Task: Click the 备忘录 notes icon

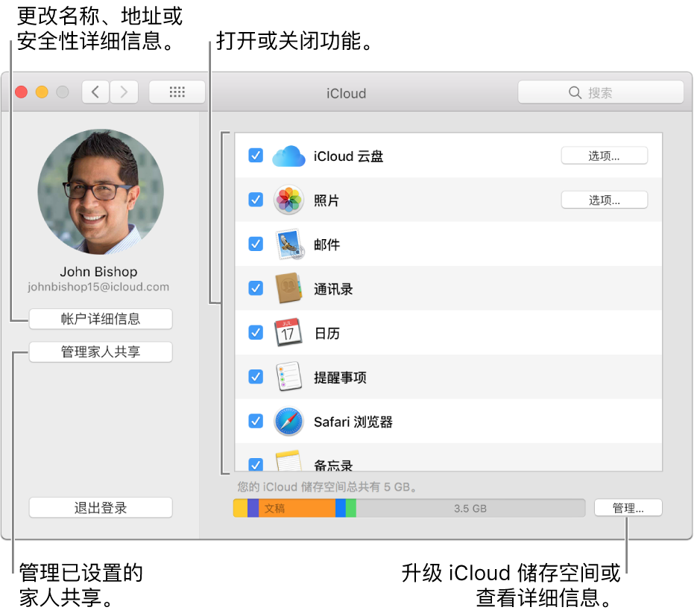Action: coord(288,462)
